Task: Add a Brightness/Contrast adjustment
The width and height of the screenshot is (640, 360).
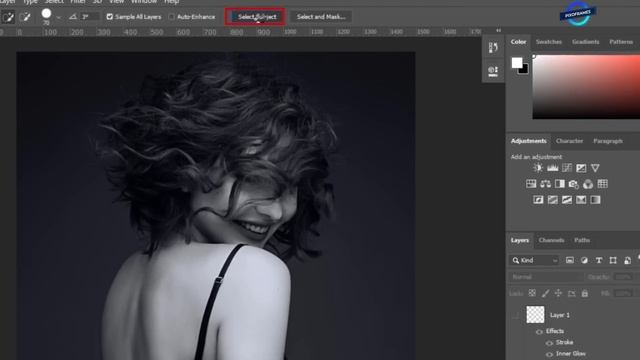Action: tap(538, 168)
